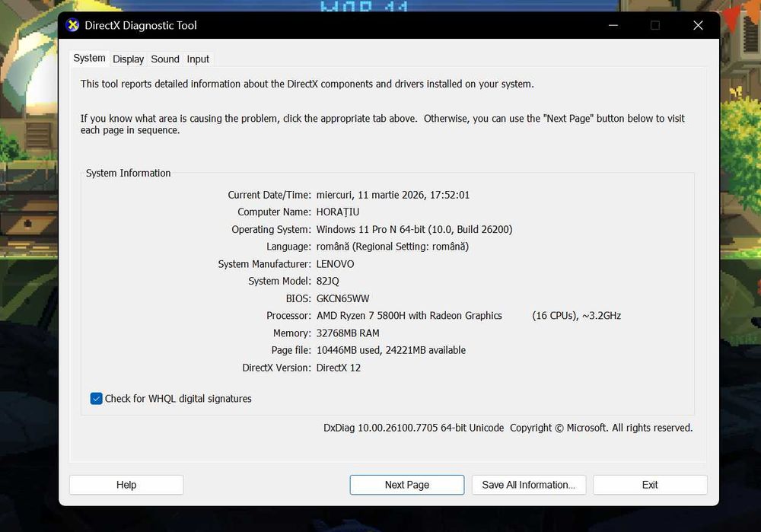
Task: Close the DirectX Diagnostic Tool window
Action: pos(698,25)
